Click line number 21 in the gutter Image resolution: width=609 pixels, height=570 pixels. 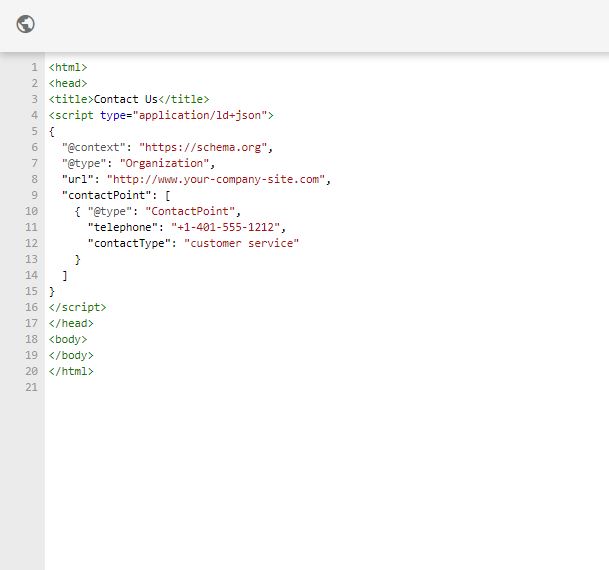tap(32, 388)
